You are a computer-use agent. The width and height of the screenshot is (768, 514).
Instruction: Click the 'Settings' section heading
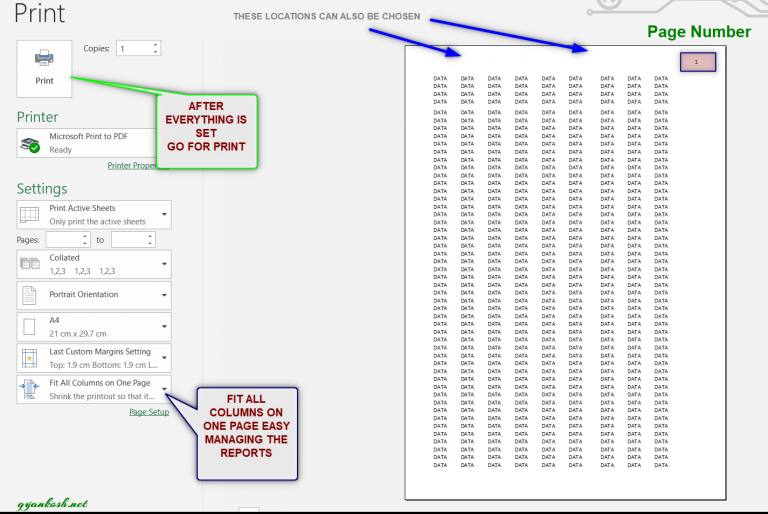tap(42, 189)
